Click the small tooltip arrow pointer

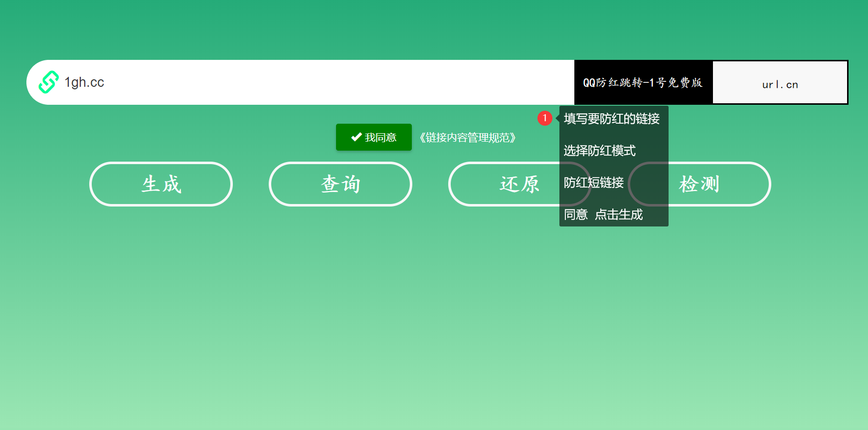(557, 119)
